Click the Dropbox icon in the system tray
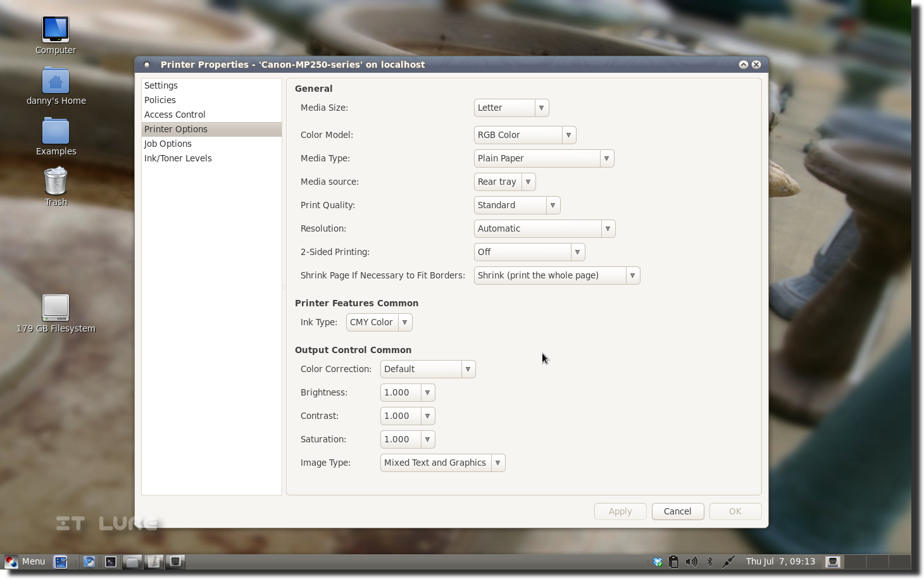Screen dimensions: 924x579 coord(657,561)
